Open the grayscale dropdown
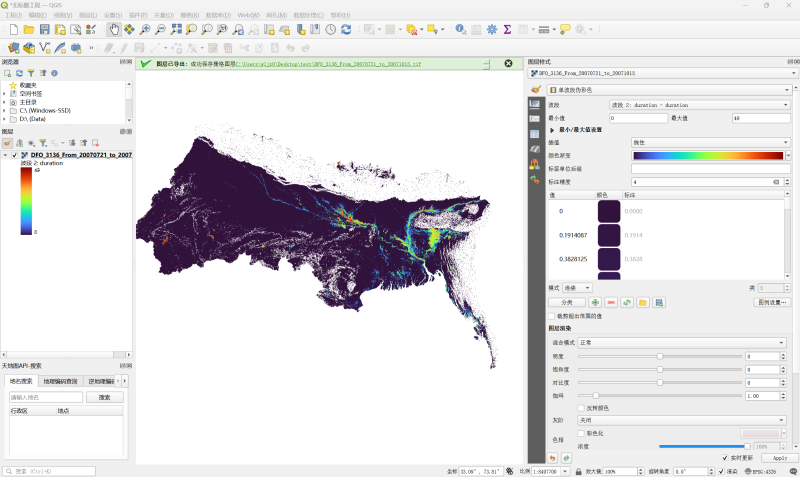 [682, 420]
